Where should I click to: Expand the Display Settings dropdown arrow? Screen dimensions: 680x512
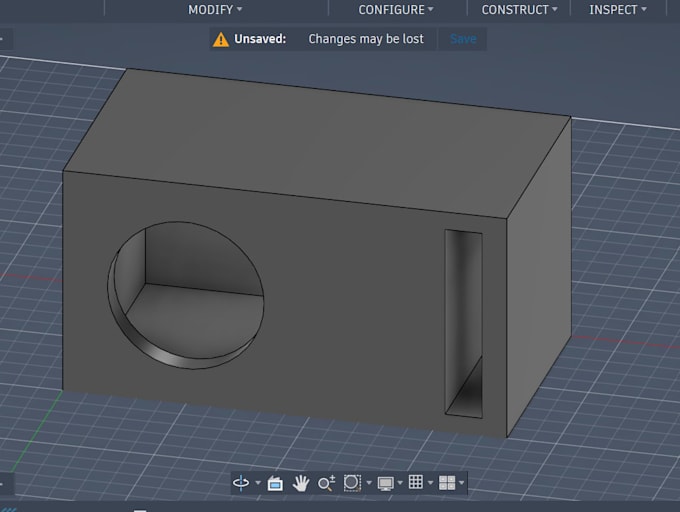pyautogui.click(x=400, y=483)
